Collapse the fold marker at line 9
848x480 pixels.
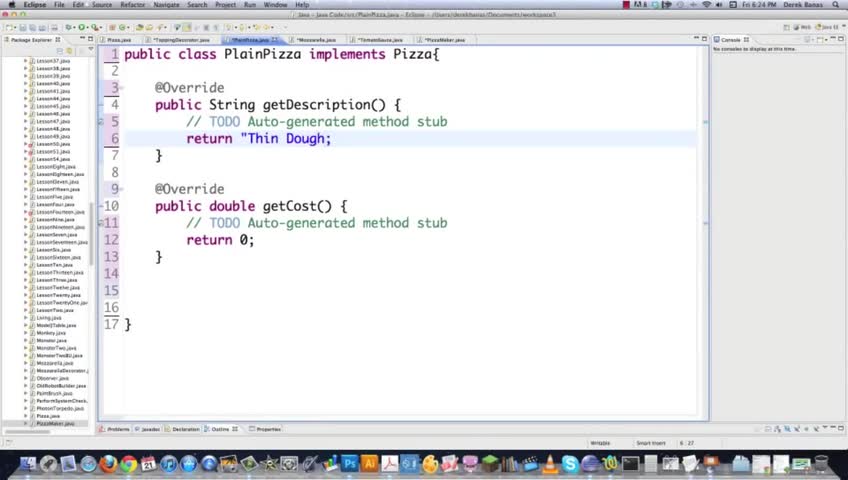122,189
